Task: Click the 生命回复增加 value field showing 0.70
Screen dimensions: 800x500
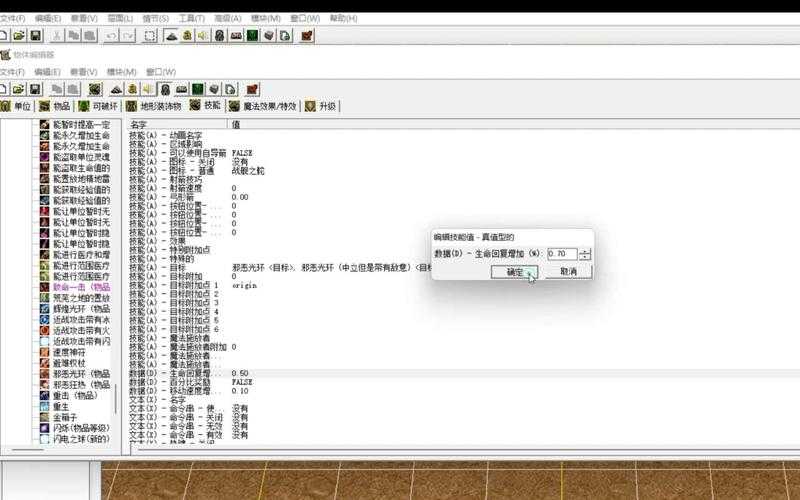Action: [x=562, y=254]
